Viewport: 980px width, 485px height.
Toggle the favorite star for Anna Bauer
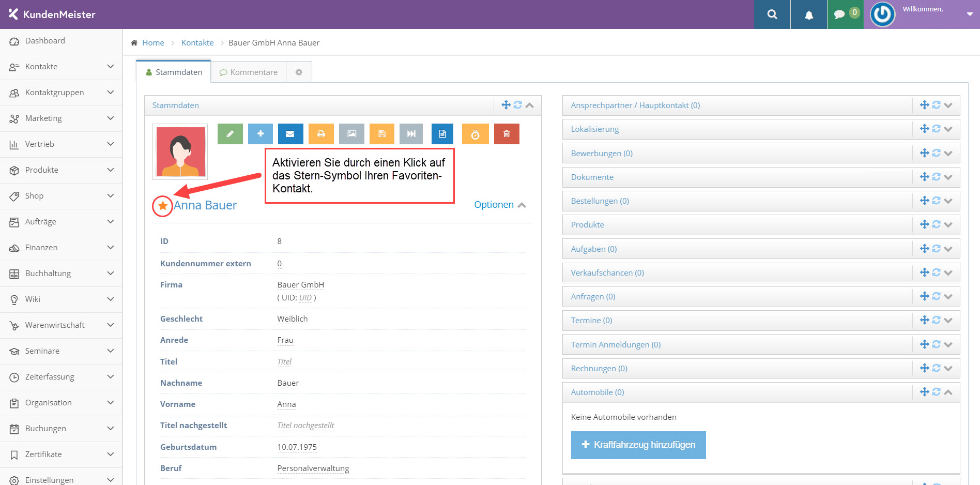click(x=163, y=206)
